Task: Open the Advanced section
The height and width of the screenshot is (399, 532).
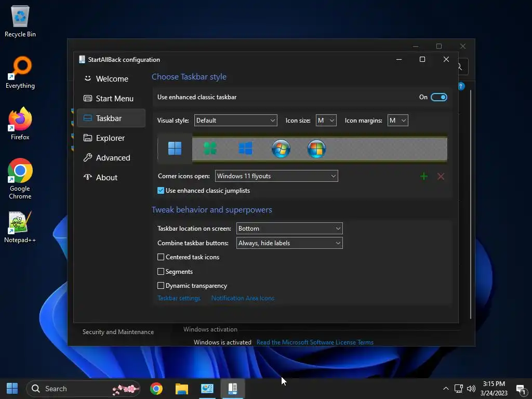Action: pyautogui.click(x=111, y=157)
